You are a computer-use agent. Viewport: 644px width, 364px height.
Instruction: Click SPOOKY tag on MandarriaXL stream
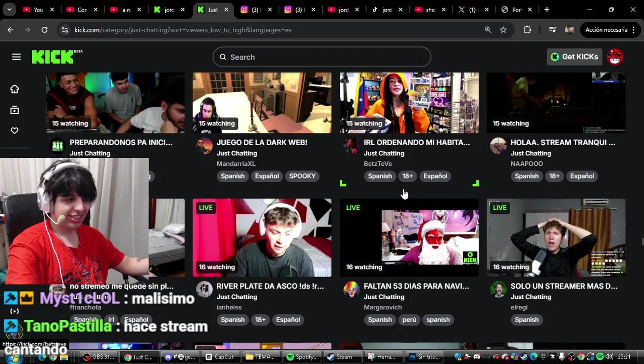click(x=302, y=176)
